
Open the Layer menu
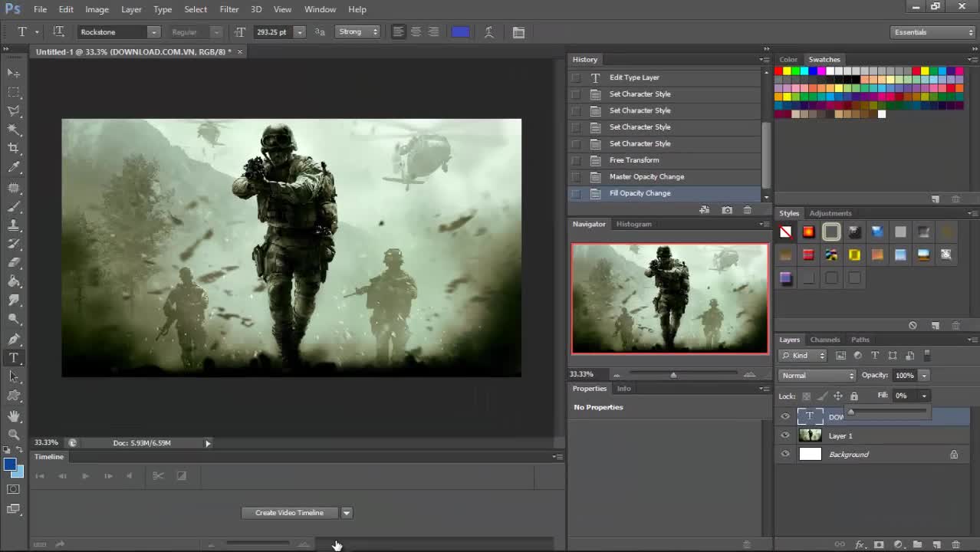(x=131, y=9)
